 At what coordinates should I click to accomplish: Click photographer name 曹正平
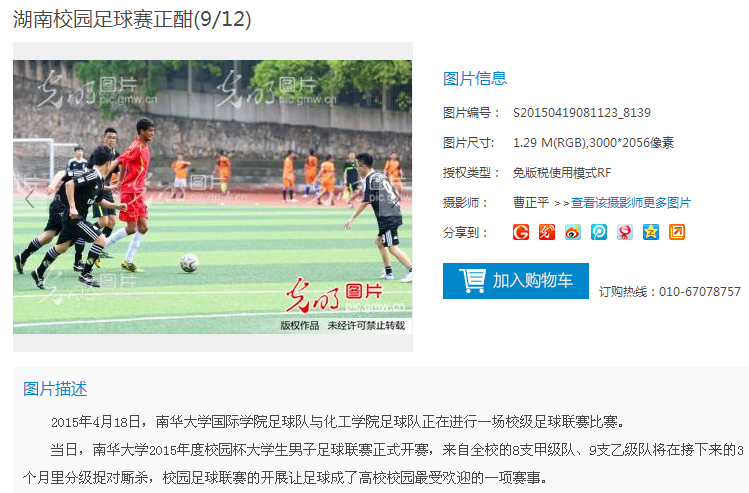click(531, 203)
